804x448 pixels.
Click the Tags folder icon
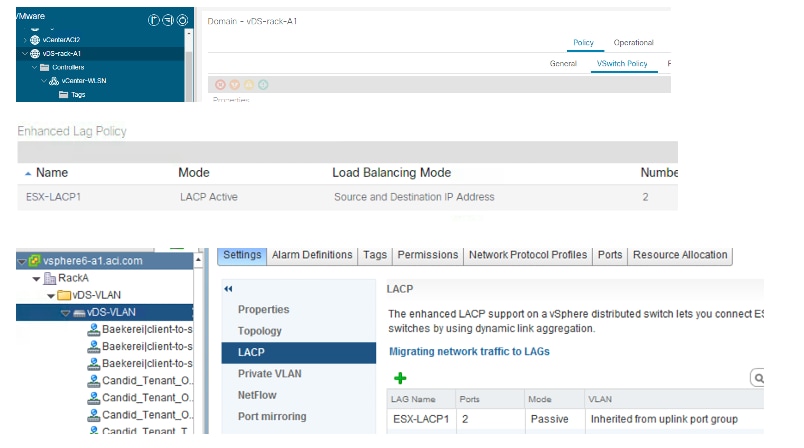point(64,94)
